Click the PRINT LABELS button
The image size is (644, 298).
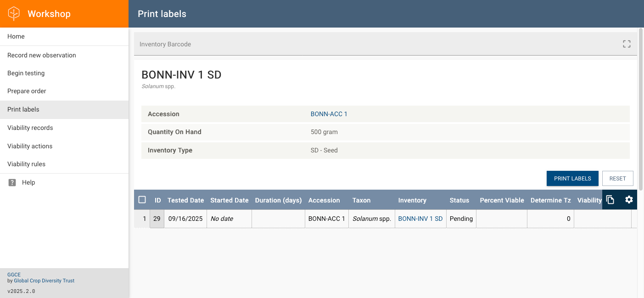click(572, 179)
